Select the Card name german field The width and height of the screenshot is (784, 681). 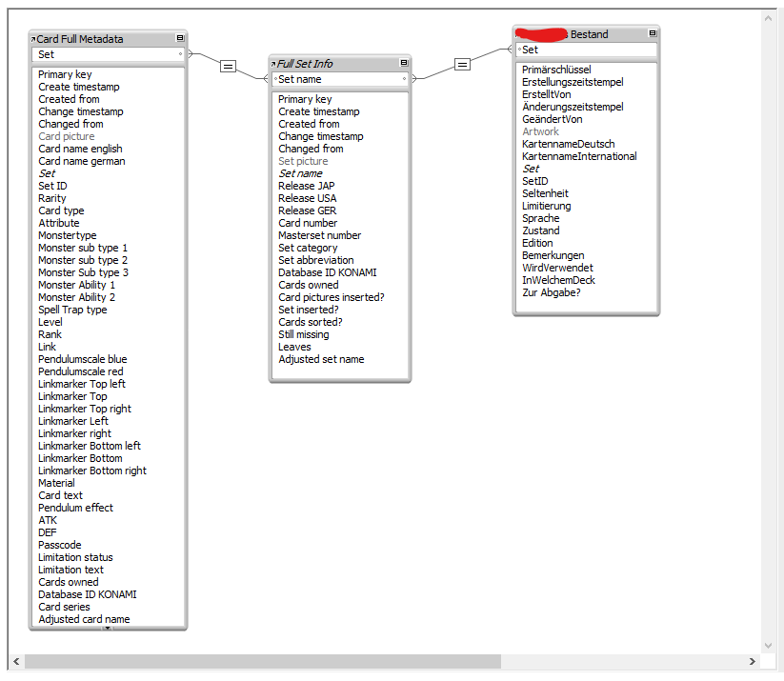click(x=82, y=161)
